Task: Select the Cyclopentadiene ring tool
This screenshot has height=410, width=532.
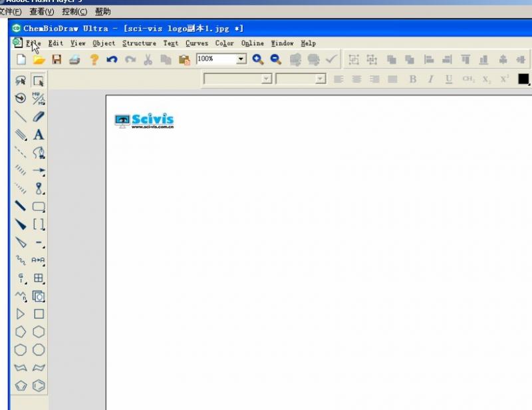Action: point(21,386)
